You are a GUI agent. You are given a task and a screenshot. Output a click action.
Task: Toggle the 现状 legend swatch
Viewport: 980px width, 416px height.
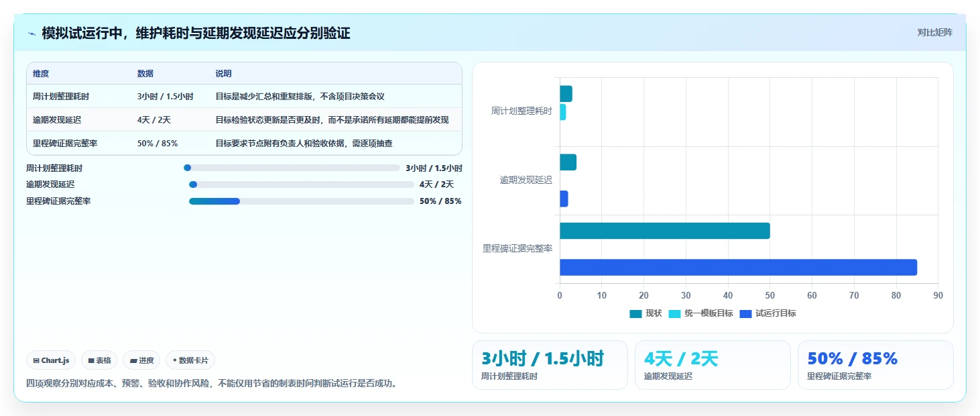(x=635, y=313)
